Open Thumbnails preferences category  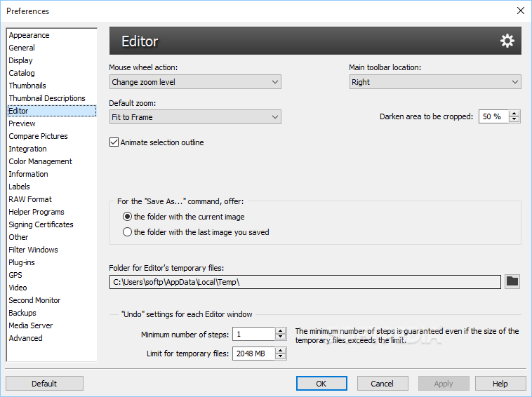click(27, 86)
